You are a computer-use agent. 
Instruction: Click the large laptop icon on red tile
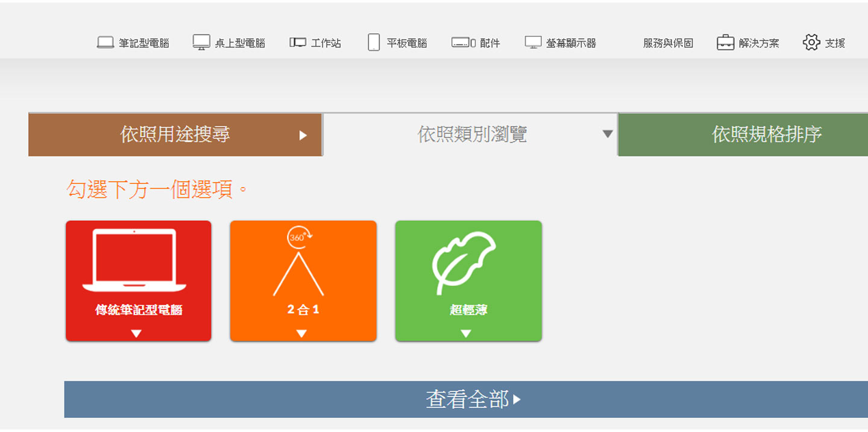tap(134, 261)
